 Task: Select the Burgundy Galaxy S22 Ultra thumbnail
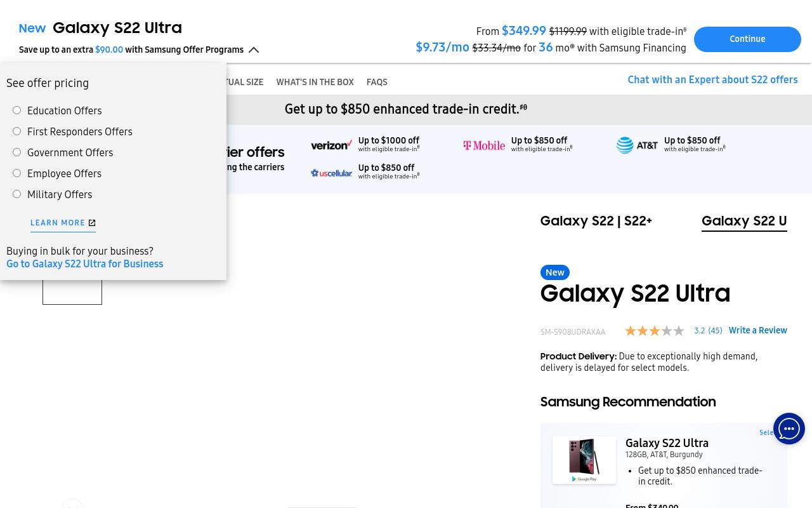point(584,460)
